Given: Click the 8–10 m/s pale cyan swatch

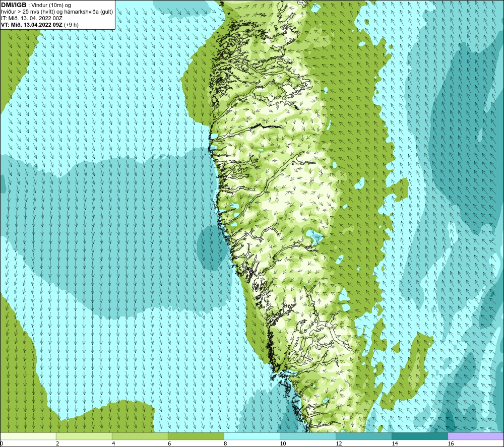Looking at the screenshot, I should (x=252, y=436).
